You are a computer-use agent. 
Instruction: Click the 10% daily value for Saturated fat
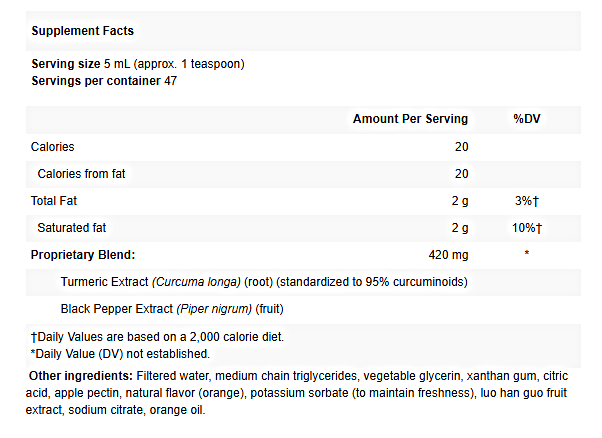click(x=527, y=228)
